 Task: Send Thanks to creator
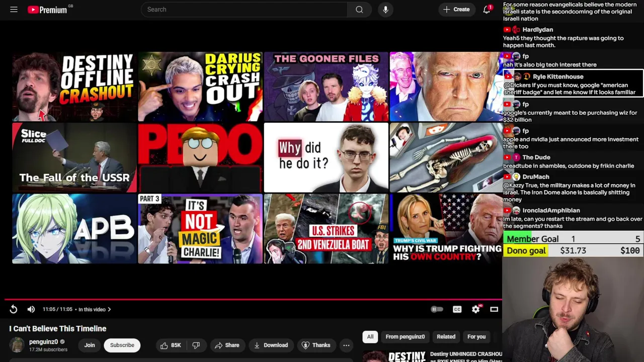(316, 345)
